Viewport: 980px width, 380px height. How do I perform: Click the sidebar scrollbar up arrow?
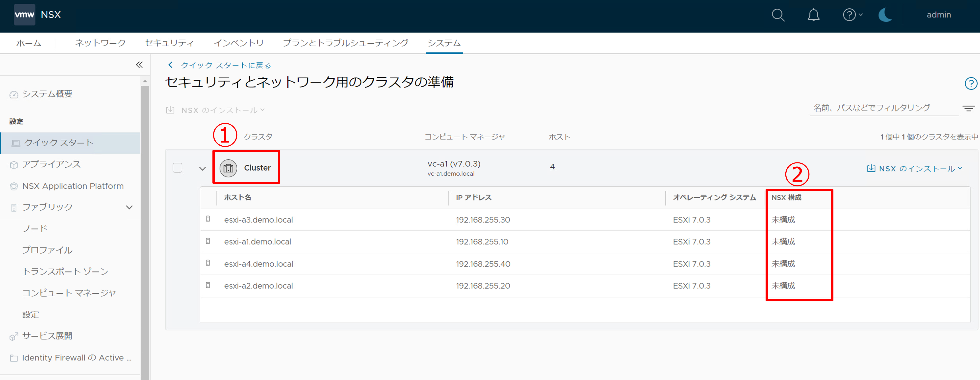pyautogui.click(x=145, y=81)
